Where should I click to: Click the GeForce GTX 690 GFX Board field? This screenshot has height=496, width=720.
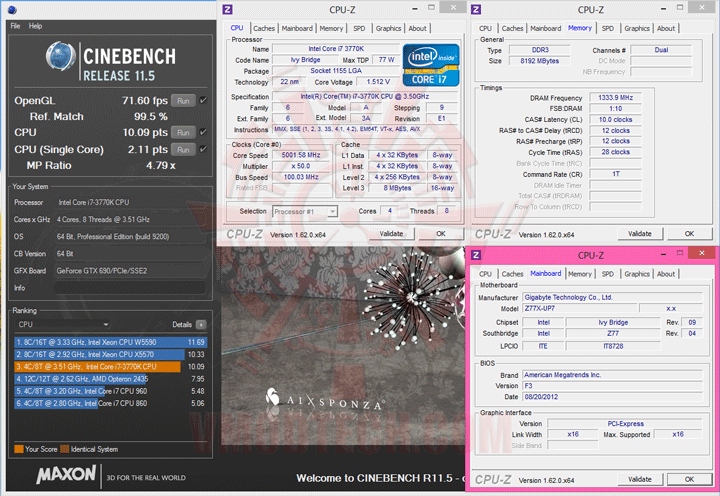click(130, 271)
